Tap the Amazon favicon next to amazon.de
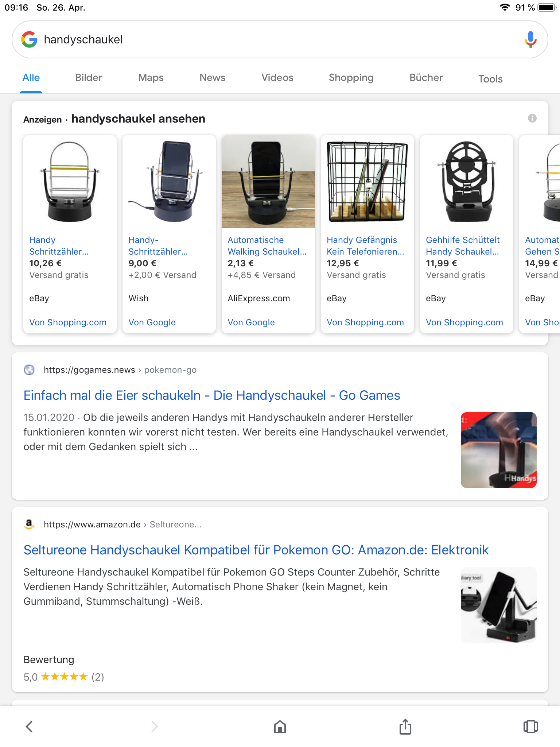Screen dimensions: 560x747 coord(29,524)
